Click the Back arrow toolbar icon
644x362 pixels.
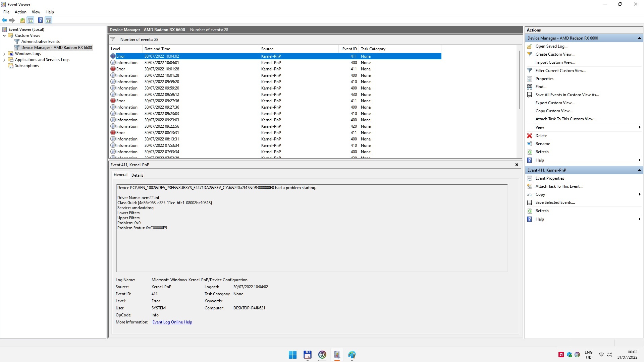(x=4, y=20)
